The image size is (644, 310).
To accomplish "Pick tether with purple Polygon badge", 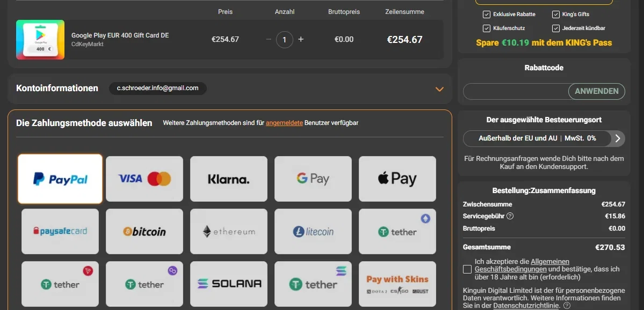I will pyautogui.click(x=144, y=284).
